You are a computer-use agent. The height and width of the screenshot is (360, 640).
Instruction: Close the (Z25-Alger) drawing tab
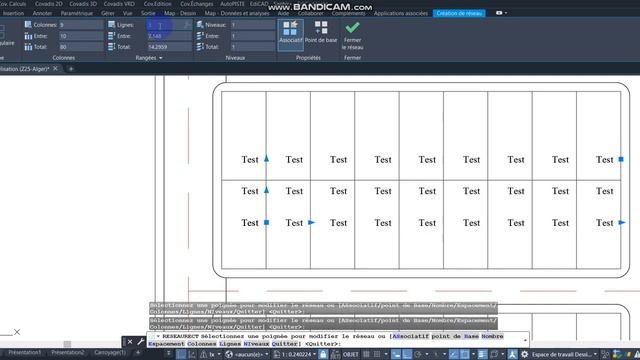[55, 69]
